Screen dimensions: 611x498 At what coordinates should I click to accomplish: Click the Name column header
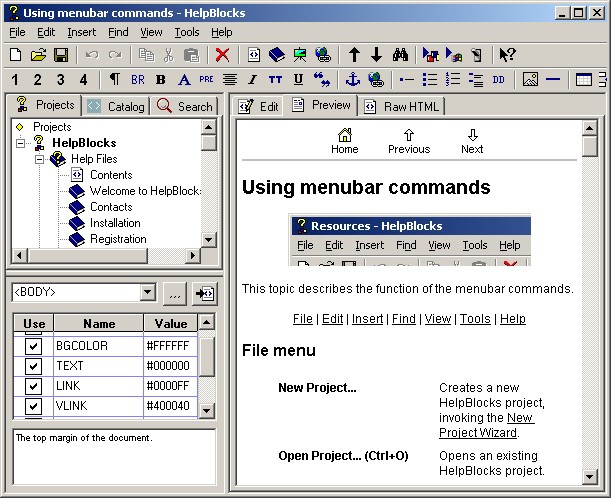(x=99, y=323)
